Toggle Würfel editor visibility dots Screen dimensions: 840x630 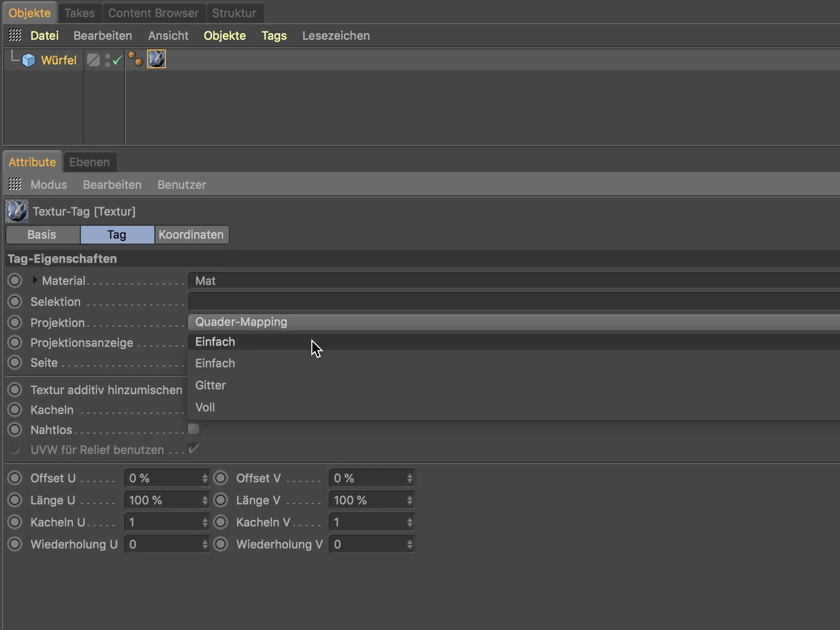(107, 60)
